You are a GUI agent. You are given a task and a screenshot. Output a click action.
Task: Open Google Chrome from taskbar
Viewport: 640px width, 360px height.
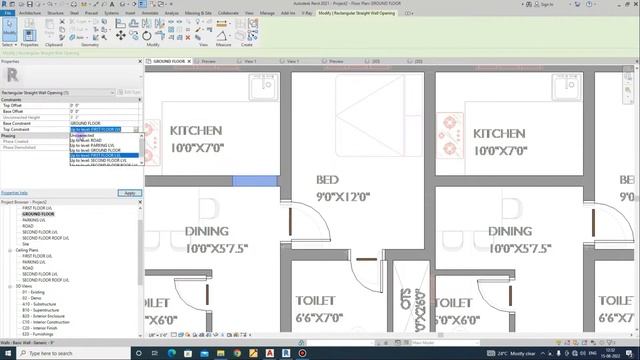click(x=237, y=353)
